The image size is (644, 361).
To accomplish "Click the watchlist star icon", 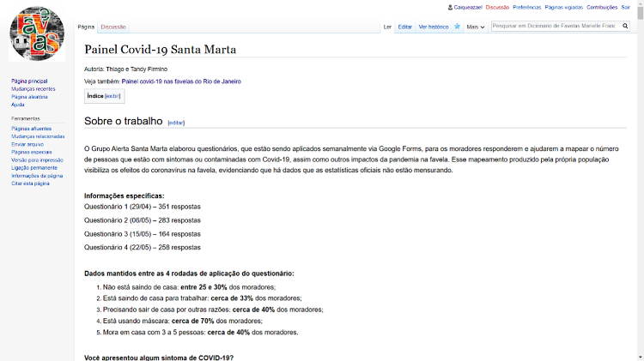I will tap(458, 27).
